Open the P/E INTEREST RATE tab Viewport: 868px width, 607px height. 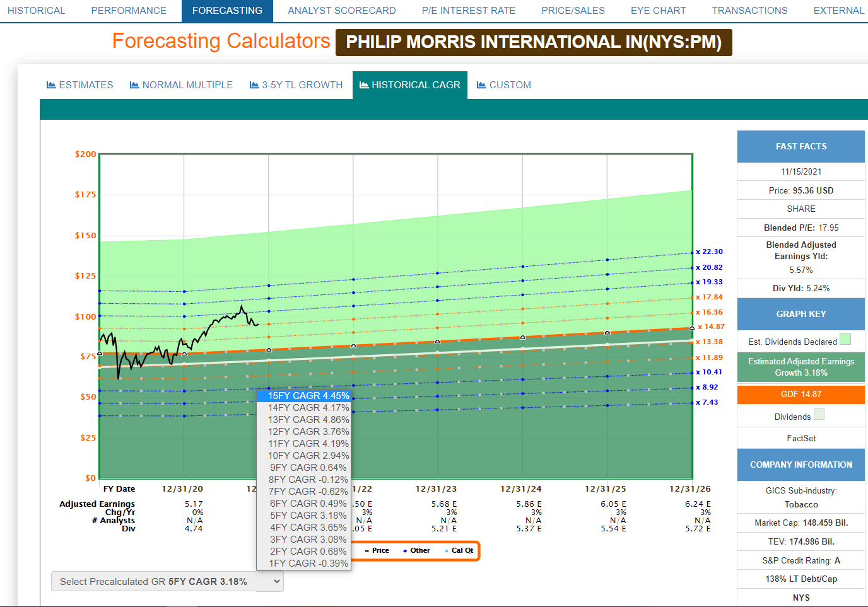tap(468, 11)
